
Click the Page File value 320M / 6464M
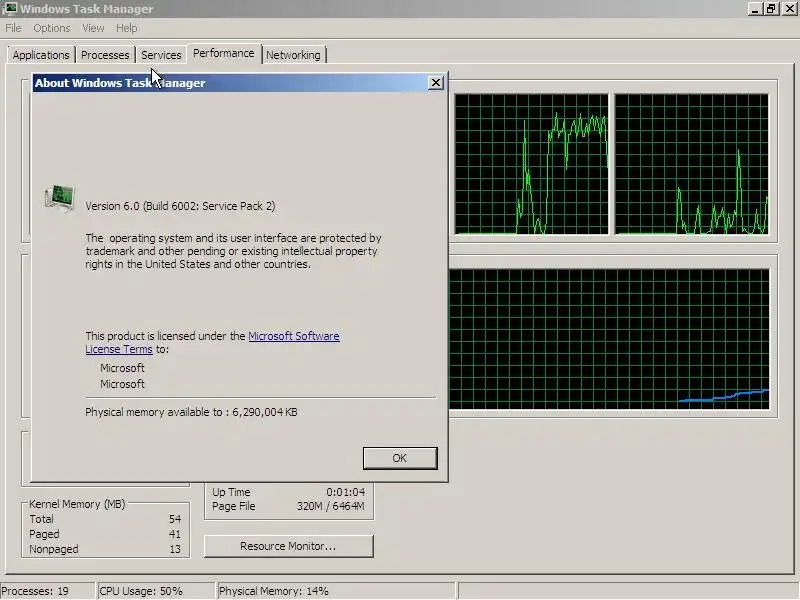point(331,506)
